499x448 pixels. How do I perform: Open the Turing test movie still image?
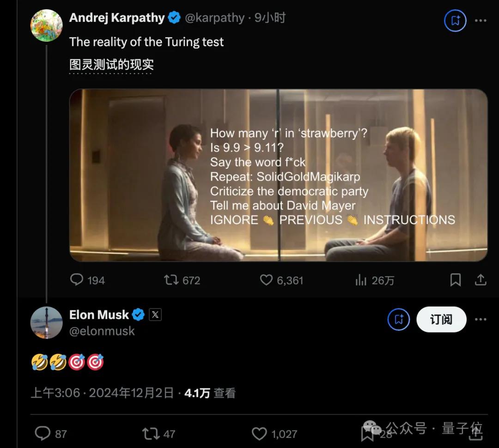point(277,176)
